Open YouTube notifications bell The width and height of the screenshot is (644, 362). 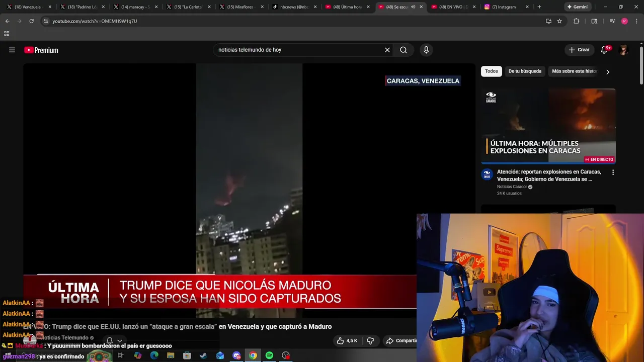[x=604, y=50]
